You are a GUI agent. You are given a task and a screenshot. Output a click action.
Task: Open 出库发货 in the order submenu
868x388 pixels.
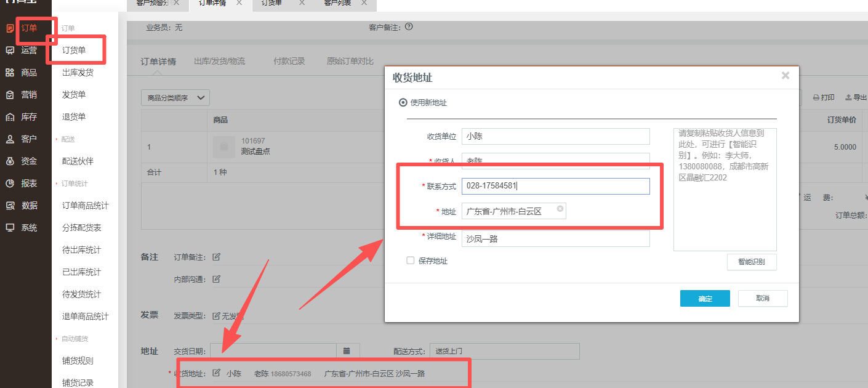pos(78,73)
